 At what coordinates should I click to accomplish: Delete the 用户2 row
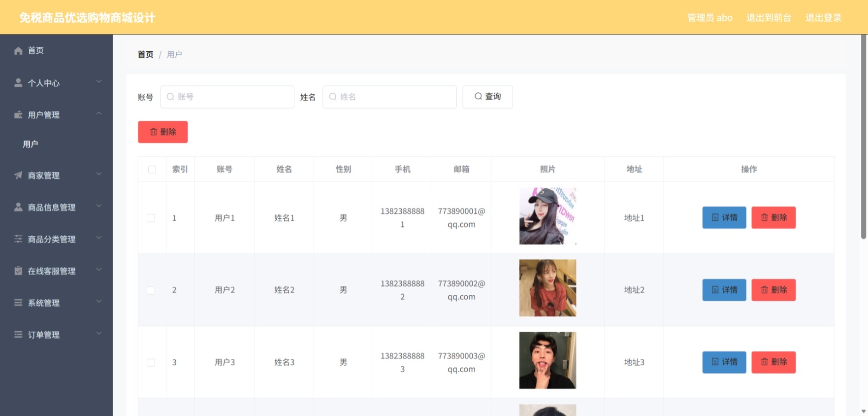773,290
